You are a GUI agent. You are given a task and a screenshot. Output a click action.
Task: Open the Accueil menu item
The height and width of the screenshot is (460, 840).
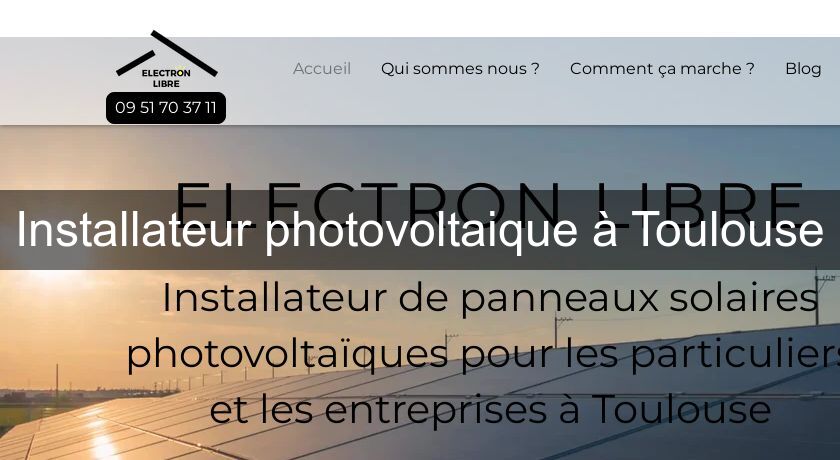point(321,69)
